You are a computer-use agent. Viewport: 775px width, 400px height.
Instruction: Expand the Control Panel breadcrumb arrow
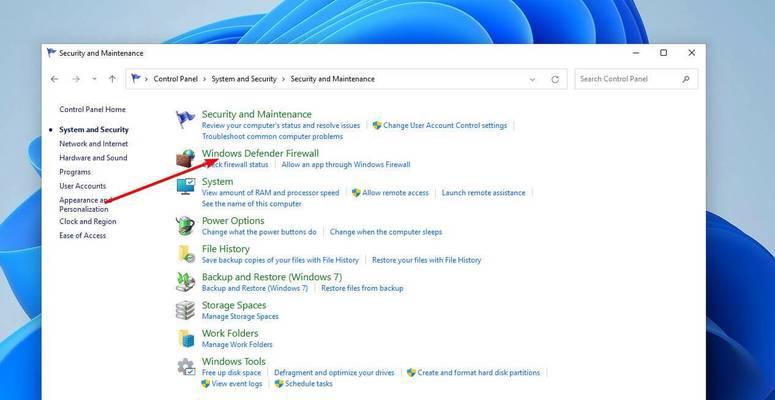[x=205, y=79]
